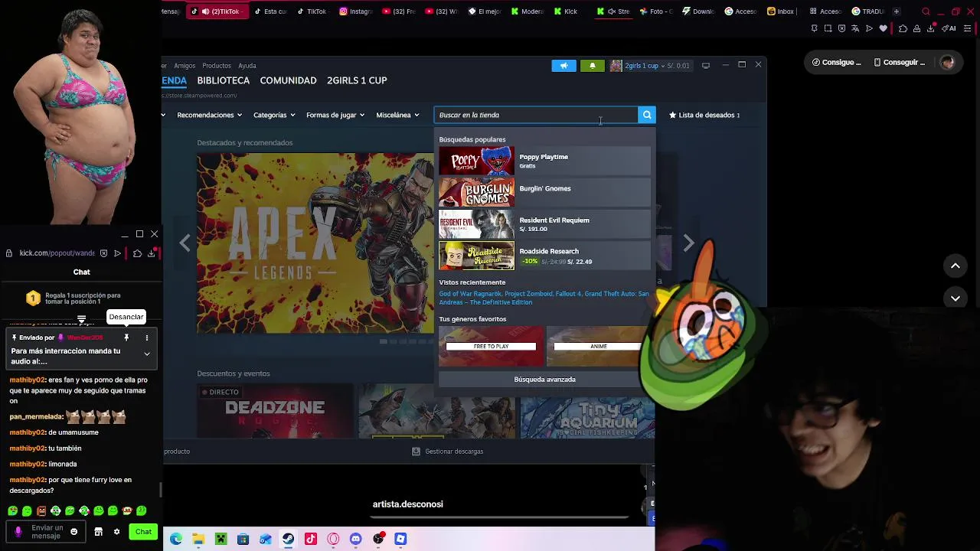Open the BIBLIOTECA tab in Steam
980x551 pixels.
pyautogui.click(x=223, y=80)
